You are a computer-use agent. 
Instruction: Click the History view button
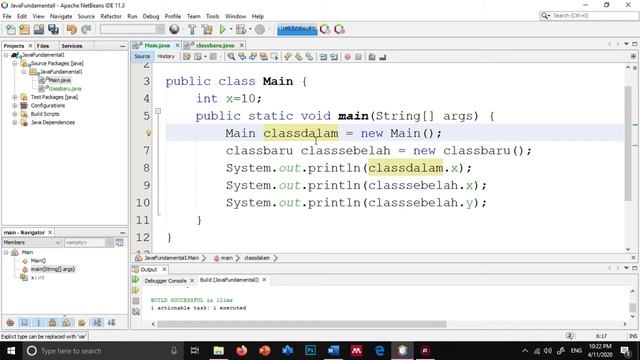click(x=166, y=56)
